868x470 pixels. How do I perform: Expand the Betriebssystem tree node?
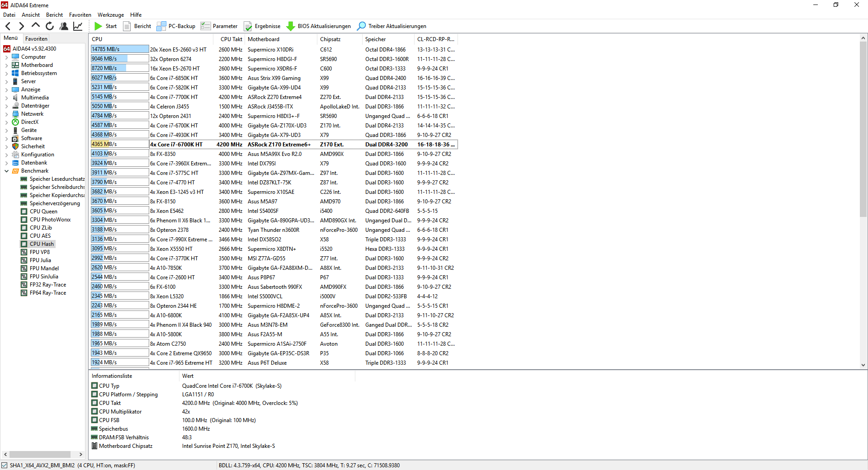point(6,74)
